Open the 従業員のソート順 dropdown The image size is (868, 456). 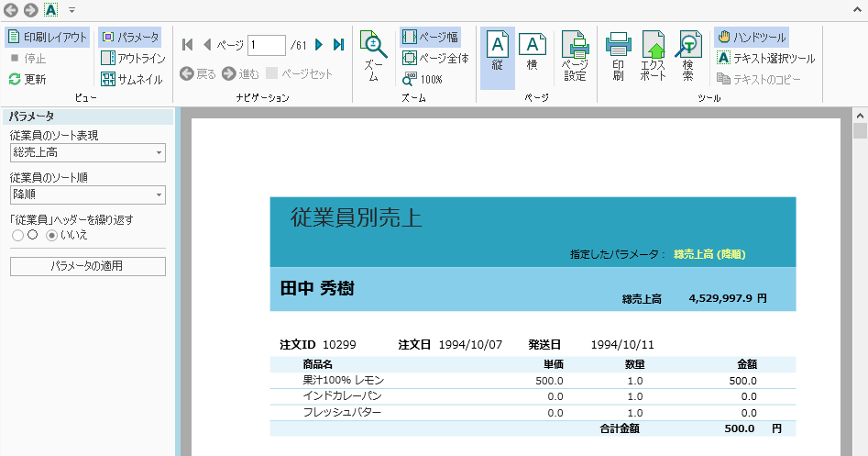click(x=88, y=195)
